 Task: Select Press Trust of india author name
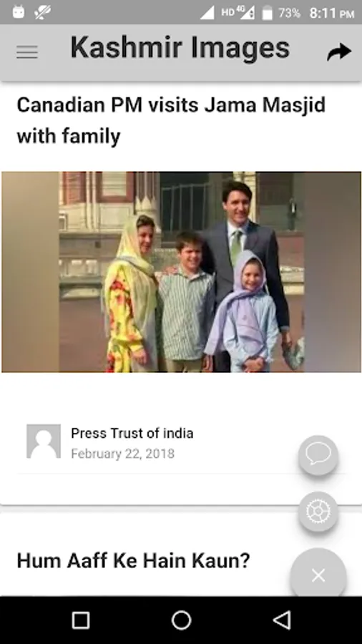[132, 433]
